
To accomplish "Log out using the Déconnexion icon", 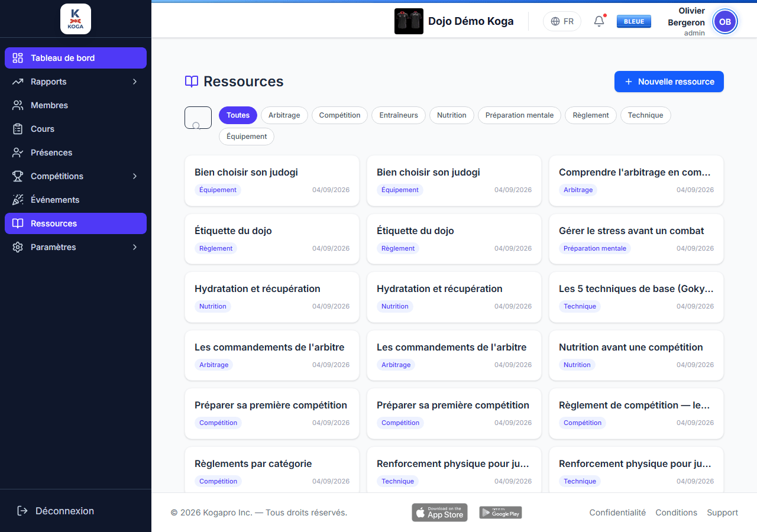I will pyautogui.click(x=22, y=511).
